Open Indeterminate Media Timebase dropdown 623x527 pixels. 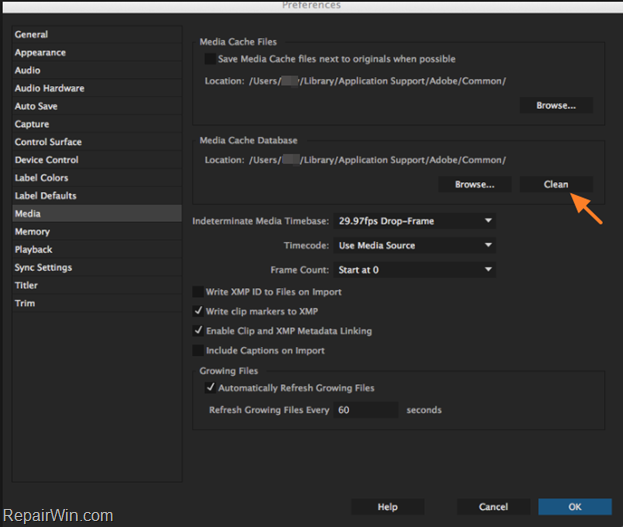tap(414, 221)
